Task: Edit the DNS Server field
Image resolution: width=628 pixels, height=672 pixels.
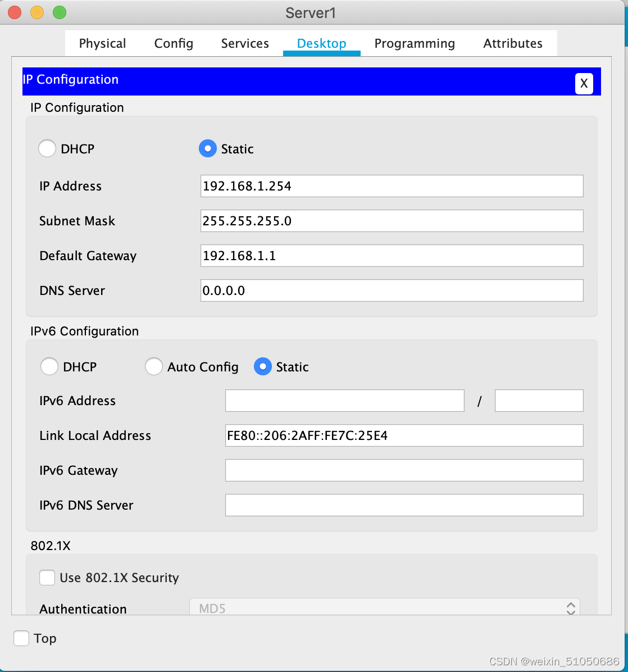Action: pyautogui.click(x=392, y=290)
